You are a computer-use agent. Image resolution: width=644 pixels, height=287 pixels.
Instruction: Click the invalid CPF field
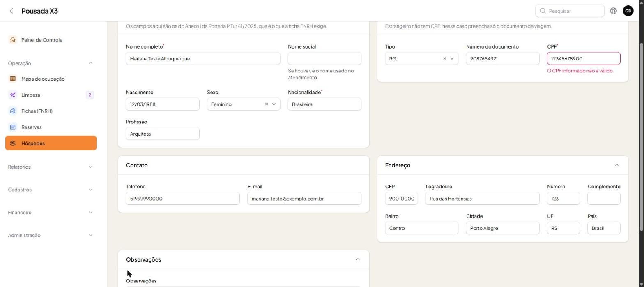[584, 59]
